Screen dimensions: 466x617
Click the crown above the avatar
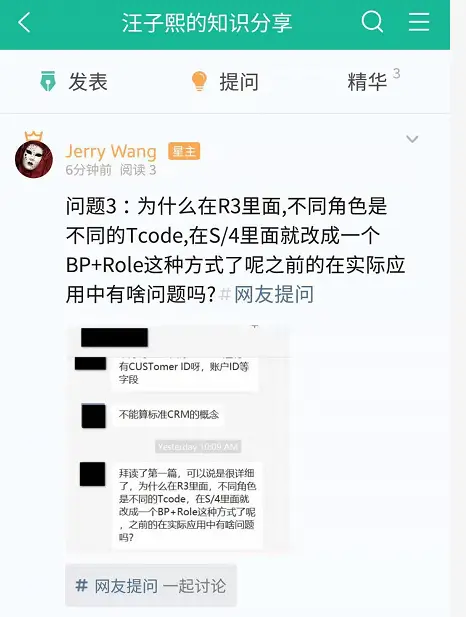[34, 136]
